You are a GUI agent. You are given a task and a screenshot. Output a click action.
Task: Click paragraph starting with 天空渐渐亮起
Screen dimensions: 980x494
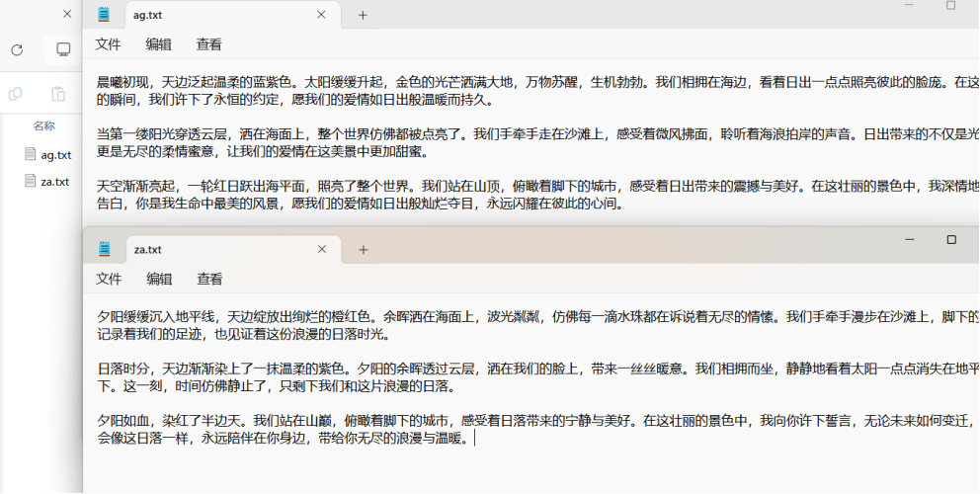coord(538,195)
